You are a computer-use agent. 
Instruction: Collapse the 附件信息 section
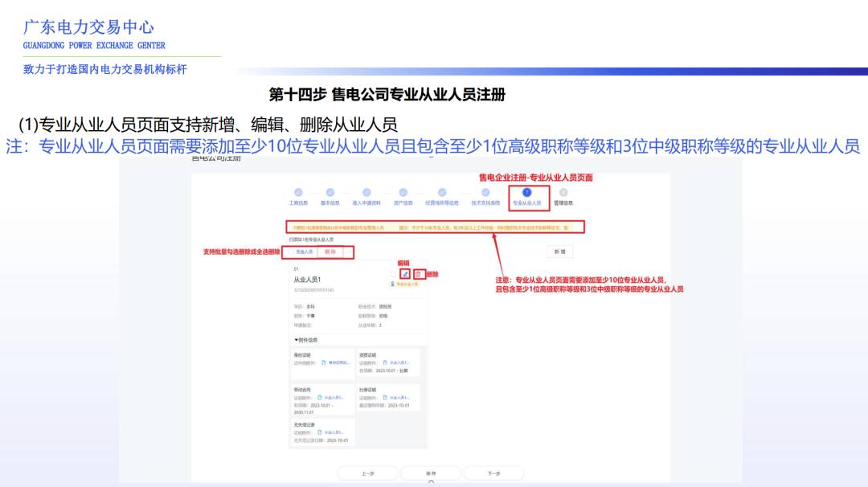point(295,340)
